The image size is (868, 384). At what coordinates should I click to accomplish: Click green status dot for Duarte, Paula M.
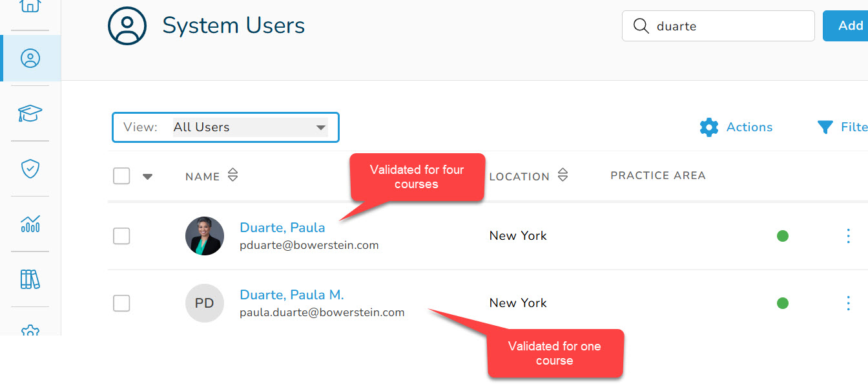[x=783, y=303]
